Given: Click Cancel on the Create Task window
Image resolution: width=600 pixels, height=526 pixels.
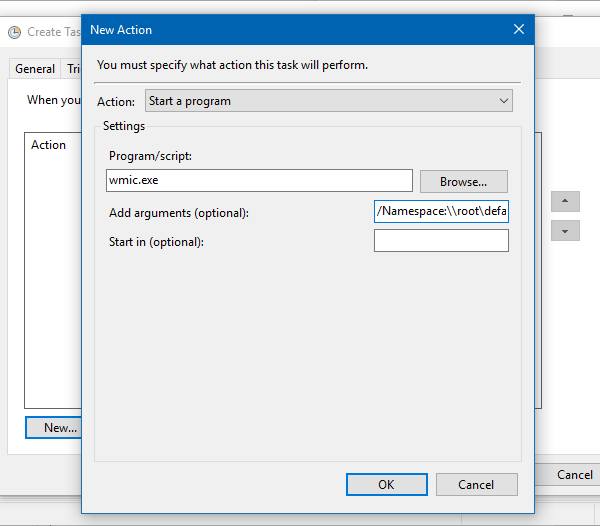Looking at the screenshot, I should 574,475.
